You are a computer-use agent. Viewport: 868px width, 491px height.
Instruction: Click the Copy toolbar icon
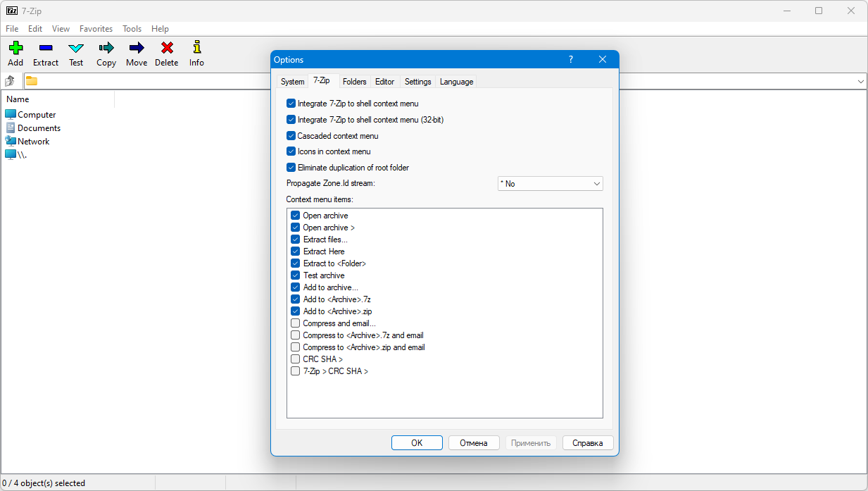point(106,48)
